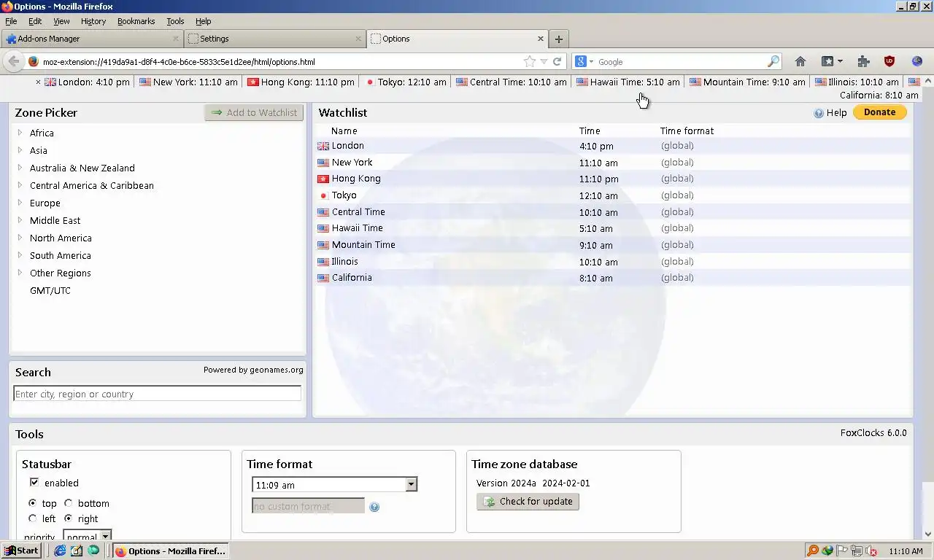Viewport: 934px width, 560px height.
Task: Click the Firefox home icon
Action: click(x=800, y=62)
